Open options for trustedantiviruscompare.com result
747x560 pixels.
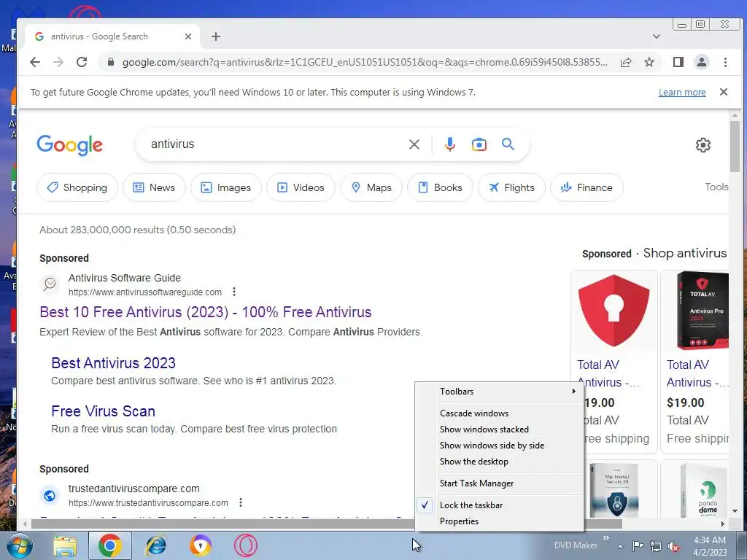[241, 502]
